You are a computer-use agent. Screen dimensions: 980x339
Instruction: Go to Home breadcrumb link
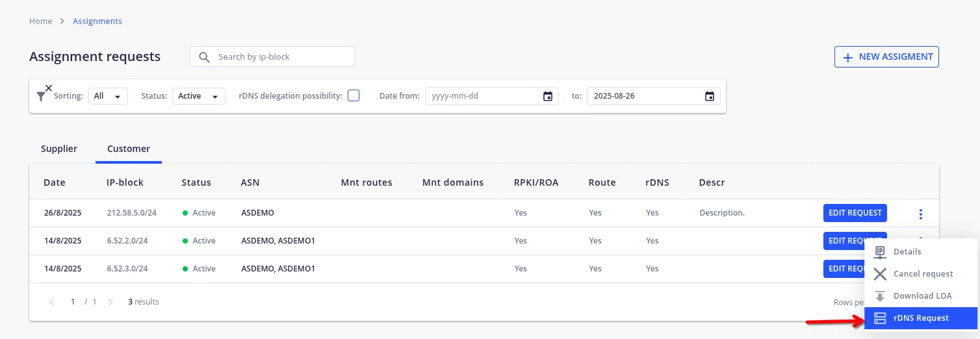(40, 21)
